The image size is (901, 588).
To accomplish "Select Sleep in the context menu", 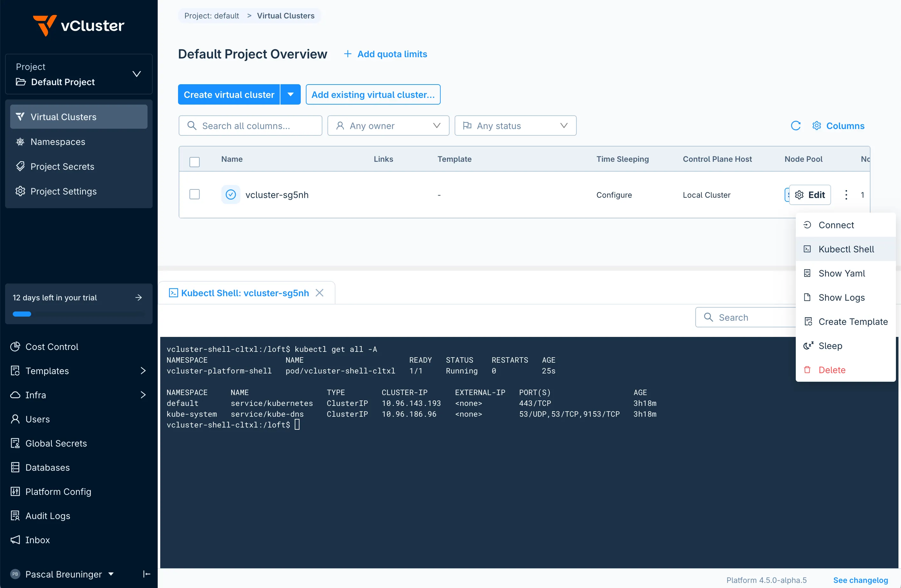I will pyautogui.click(x=830, y=346).
